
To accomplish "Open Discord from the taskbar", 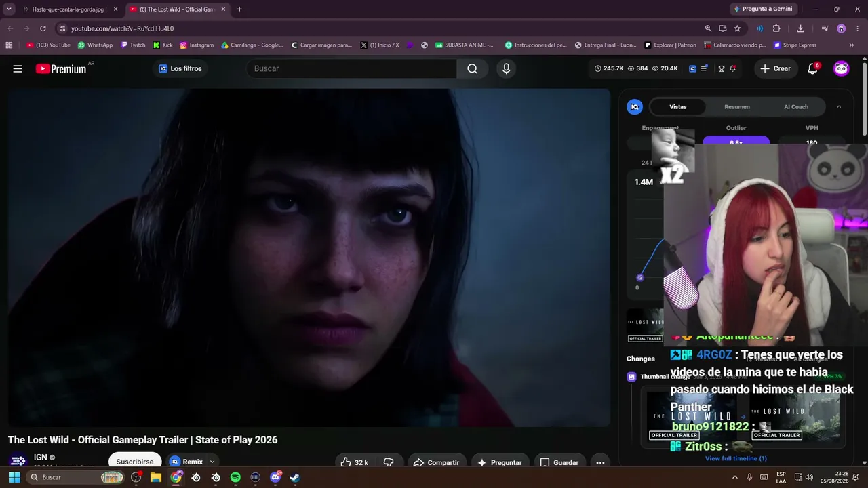I will pyautogui.click(x=275, y=477).
